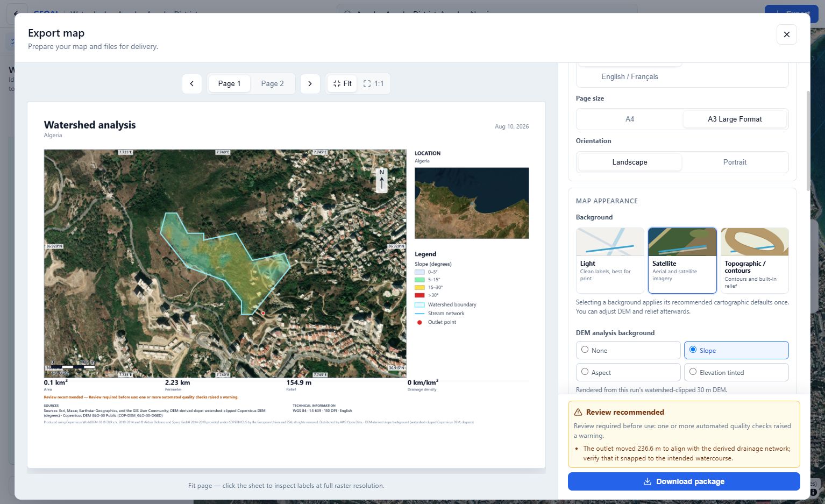Choose the English / Français language option
The width and height of the screenshot is (825, 504).
[630, 76]
